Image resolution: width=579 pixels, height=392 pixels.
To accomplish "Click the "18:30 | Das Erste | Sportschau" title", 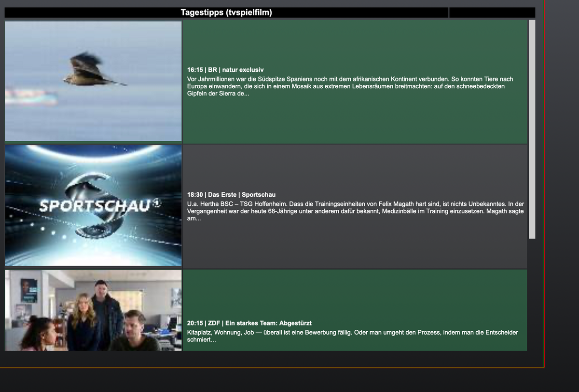I will [x=231, y=195].
